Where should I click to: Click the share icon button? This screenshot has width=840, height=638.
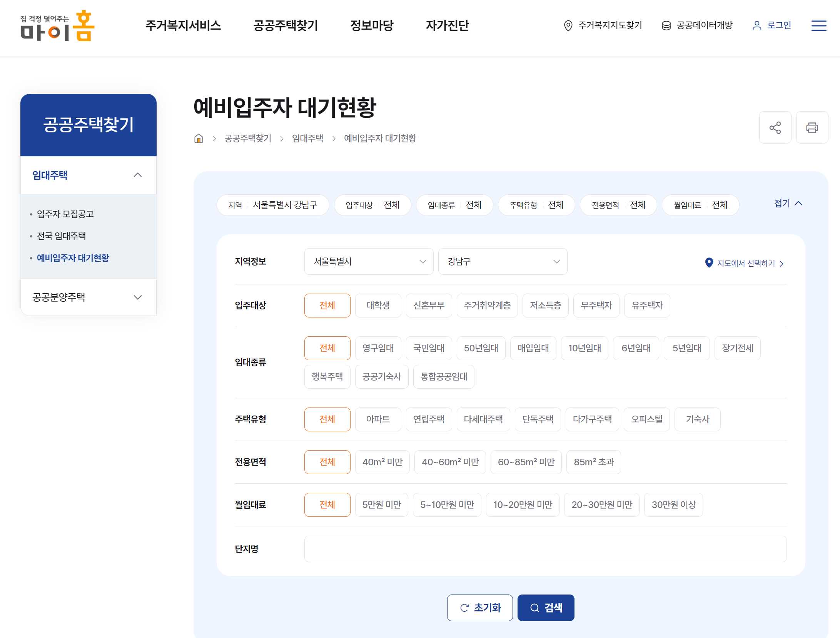click(x=775, y=127)
